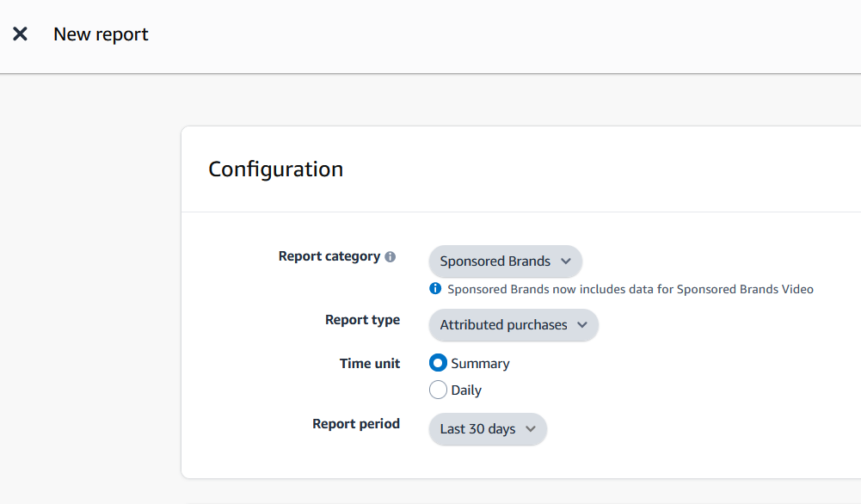Click the chevron arrow in Last 30 days selector
The width and height of the screenshot is (861, 504).
pos(531,429)
